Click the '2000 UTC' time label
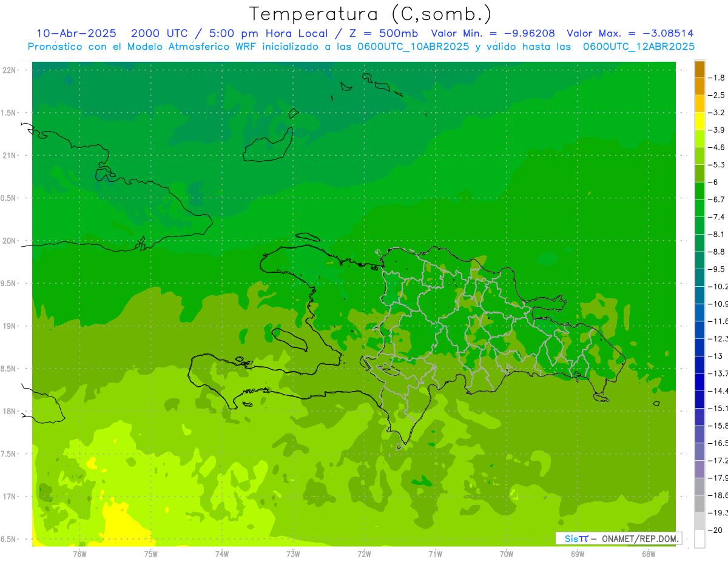728x562 pixels. 160,33
